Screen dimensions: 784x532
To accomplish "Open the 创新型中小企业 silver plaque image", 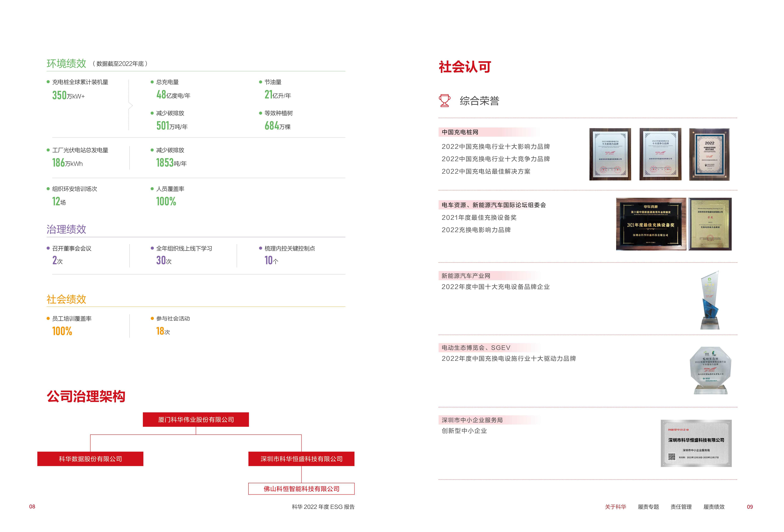I will (x=696, y=443).
